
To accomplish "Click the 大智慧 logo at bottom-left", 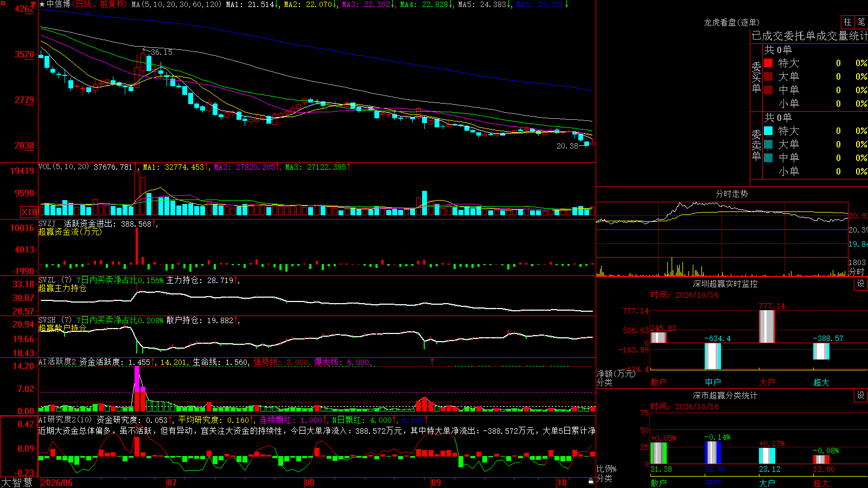I will [x=17, y=483].
